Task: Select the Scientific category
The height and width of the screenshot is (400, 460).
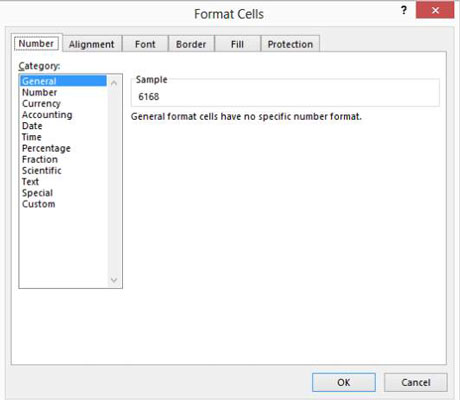Action: pyautogui.click(x=63, y=170)
